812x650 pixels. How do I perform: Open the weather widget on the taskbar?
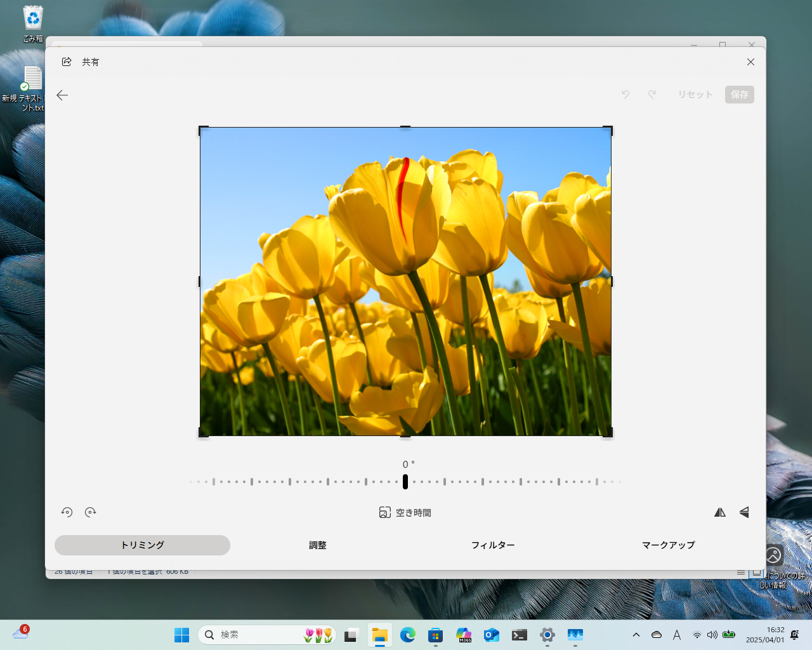coord(20,633)
